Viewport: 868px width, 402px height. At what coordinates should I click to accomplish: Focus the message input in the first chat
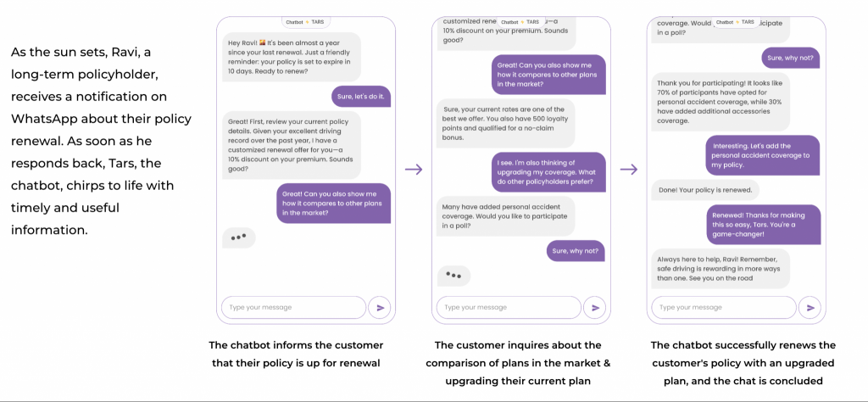[x=292, y=307]
